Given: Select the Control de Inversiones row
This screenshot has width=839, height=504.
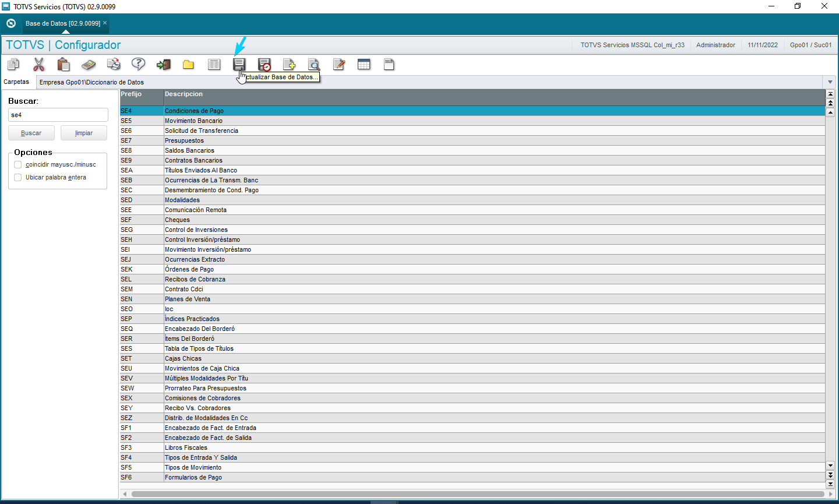Looking at the screenshot, I should [x=473, y=230].
